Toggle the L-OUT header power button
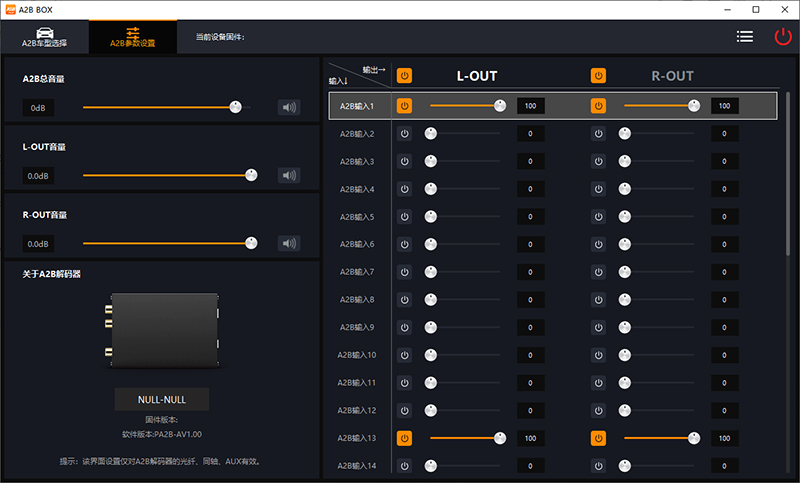 (404, 75)
